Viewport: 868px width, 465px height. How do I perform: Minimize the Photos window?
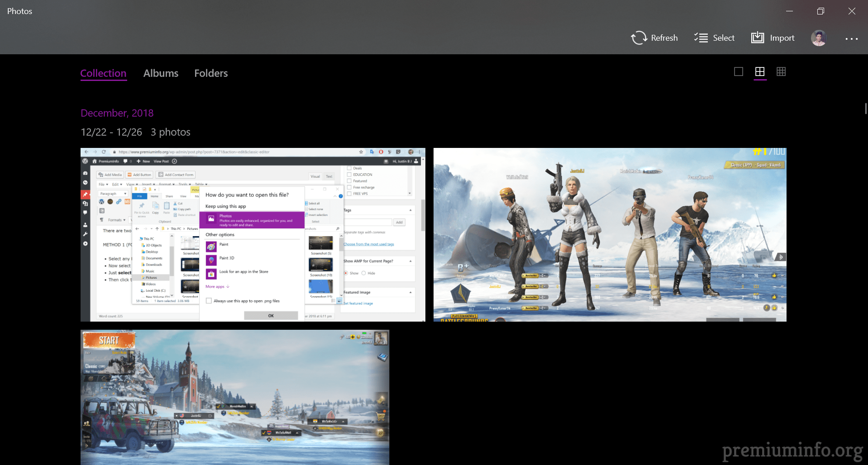pos(789,11)
